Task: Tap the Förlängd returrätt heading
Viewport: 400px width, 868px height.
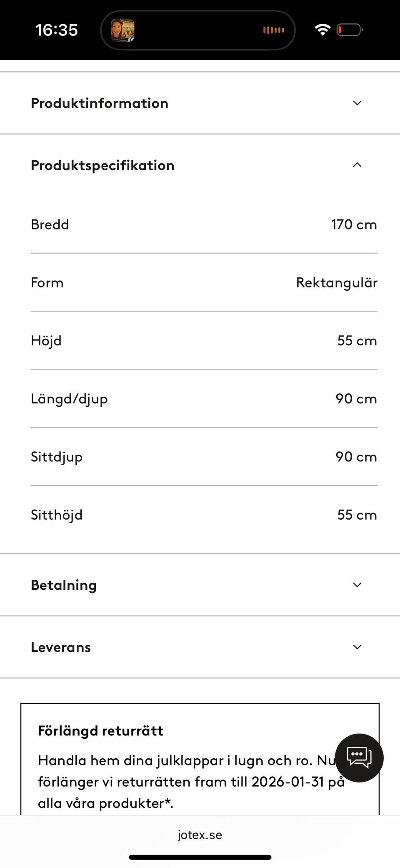Action: pyautogui.click(x=100, y=731)
